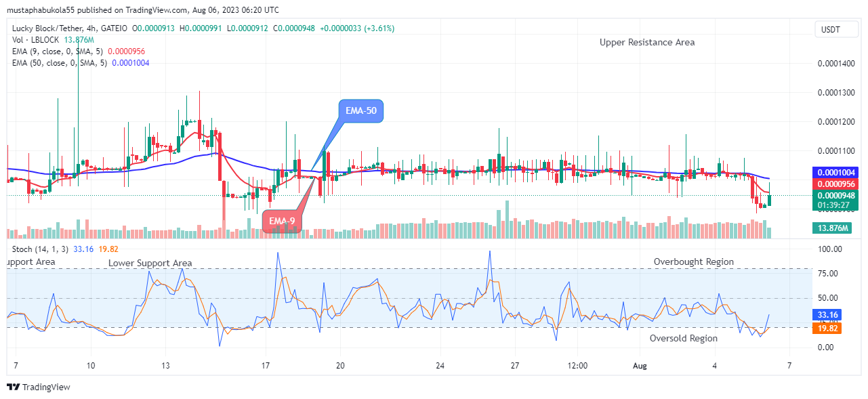The image size is (868, 399).
Task: Click the Lucky Block/Tether symbol title
Action: pyautogui.click(x=70, y=28)
